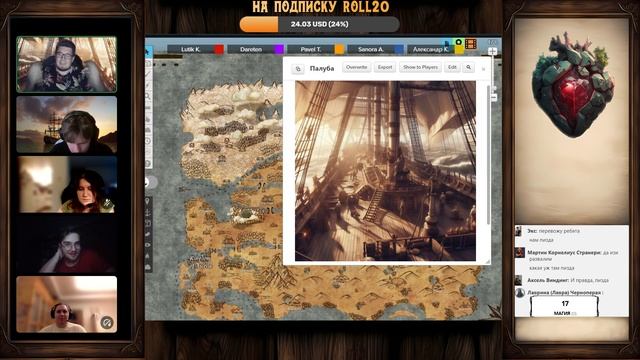The height and width of the screenshot is (360, 640).
Task: Select the pencil drawing tool
Action: 148,74
